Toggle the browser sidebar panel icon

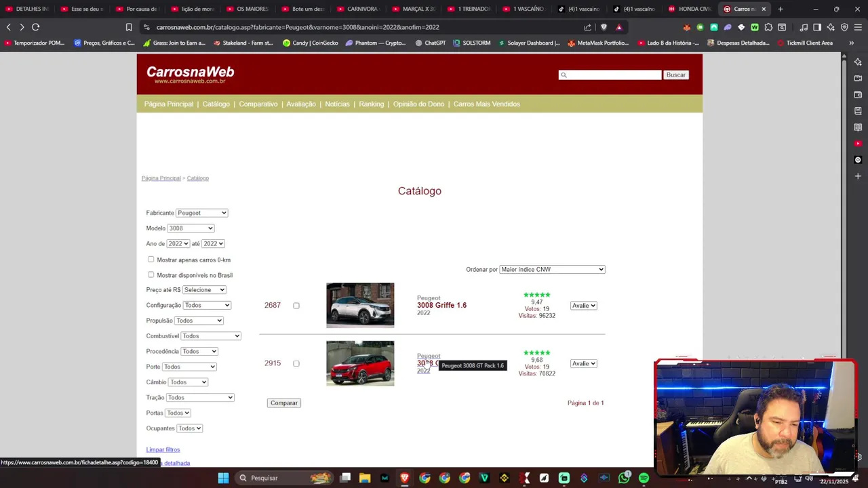click(817, 27)
